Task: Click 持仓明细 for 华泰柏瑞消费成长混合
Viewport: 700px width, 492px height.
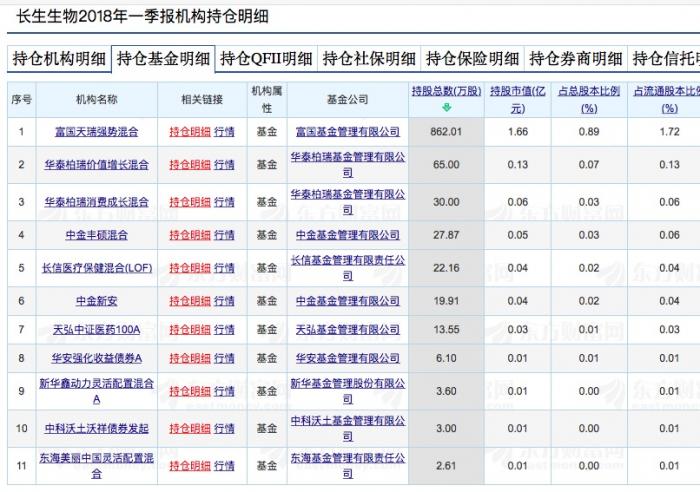Action: (190, 202)
